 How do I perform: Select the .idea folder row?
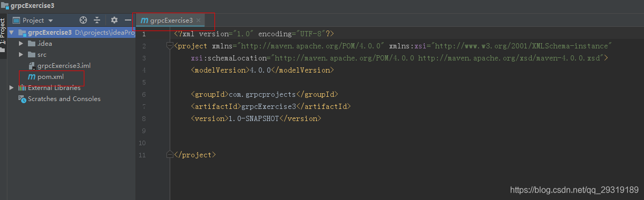coord(71,44)
